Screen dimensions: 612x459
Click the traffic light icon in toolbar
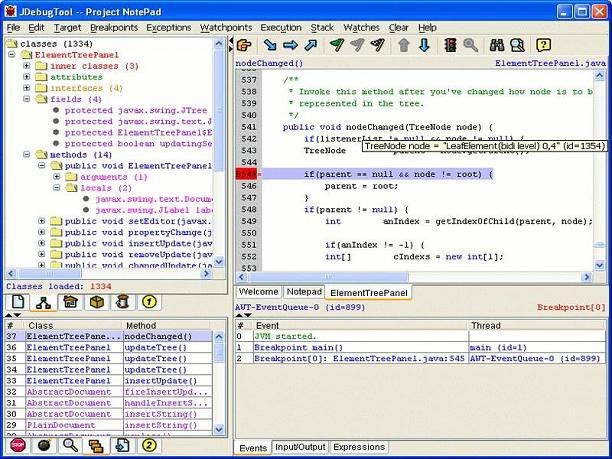[x=450, y=45]
